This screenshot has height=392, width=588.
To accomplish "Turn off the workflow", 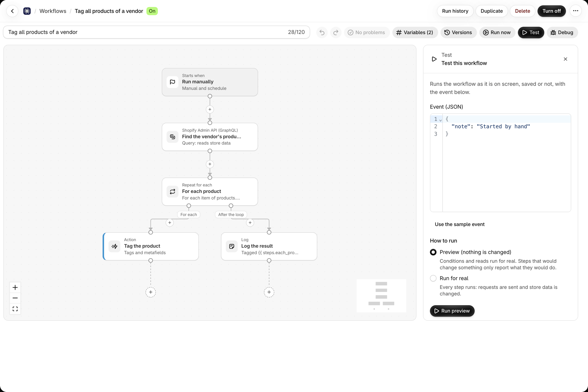I will (x=552, y=11).
